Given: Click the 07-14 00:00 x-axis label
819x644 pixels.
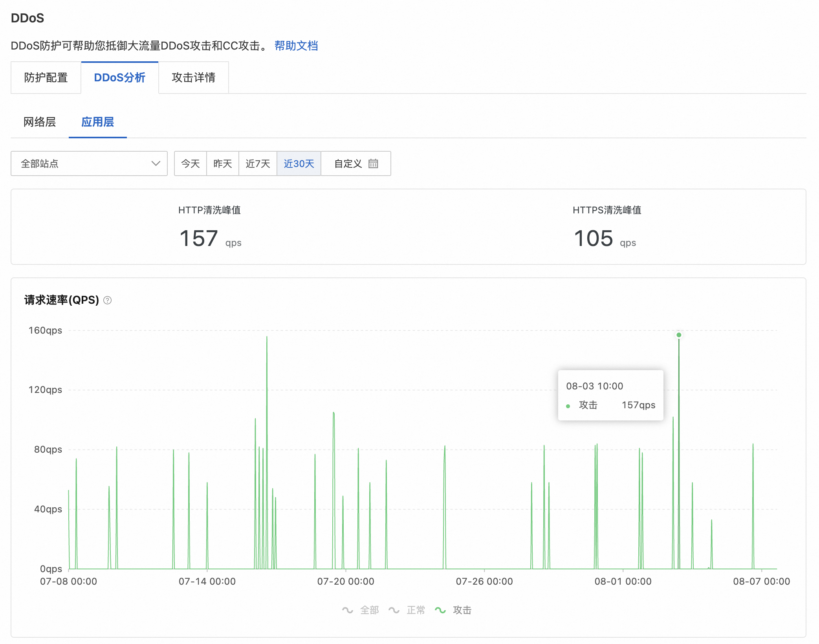Looking at the screenshot, I should click(207, 582).
